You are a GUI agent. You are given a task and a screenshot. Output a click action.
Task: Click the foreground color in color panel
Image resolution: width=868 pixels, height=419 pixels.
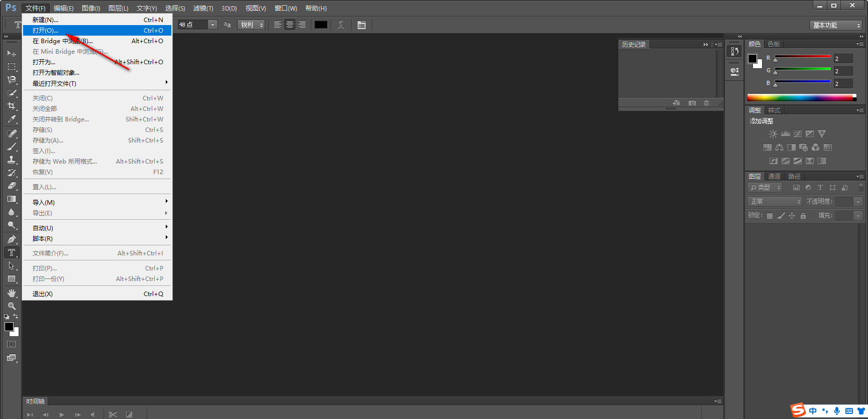(x=752, y=59)
